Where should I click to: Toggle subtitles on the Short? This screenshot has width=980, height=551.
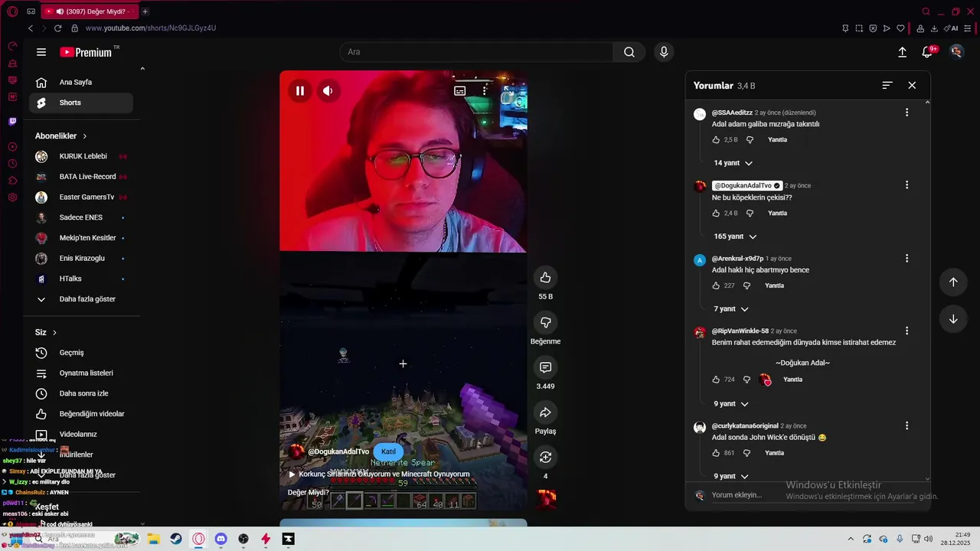click(x=460, y=90)
